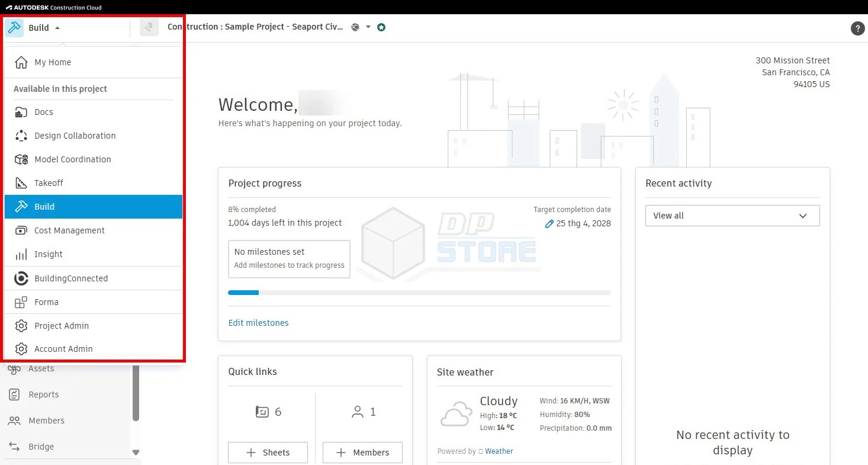
Task: Click the Edit milestones link
Action: (259, 323)
